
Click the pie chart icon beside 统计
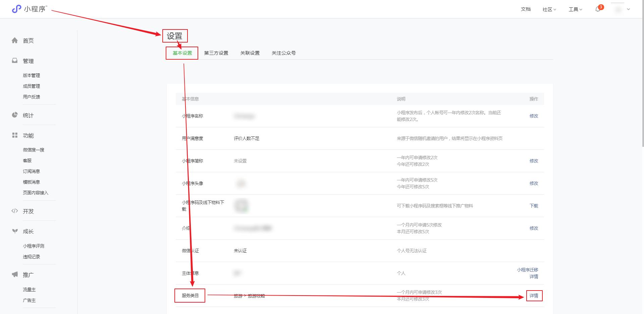click(15, 115)
